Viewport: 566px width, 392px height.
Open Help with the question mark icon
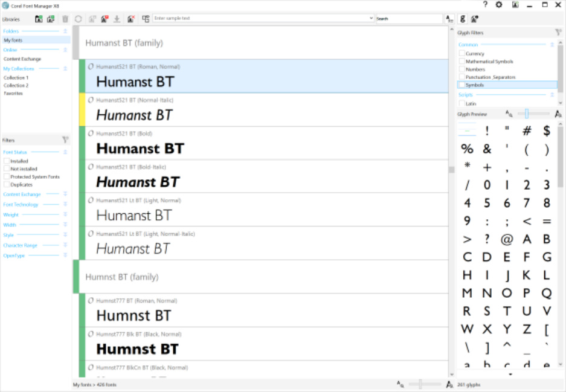[x=485, y=4]
